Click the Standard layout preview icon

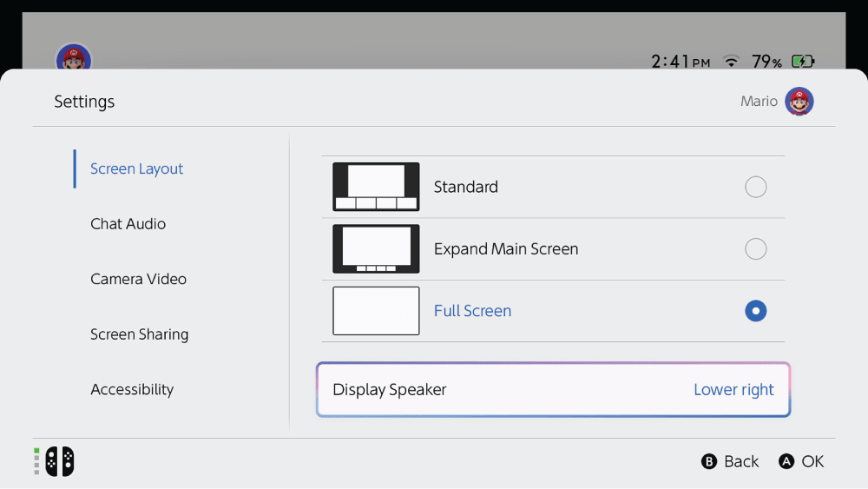(x=376, y=187)
